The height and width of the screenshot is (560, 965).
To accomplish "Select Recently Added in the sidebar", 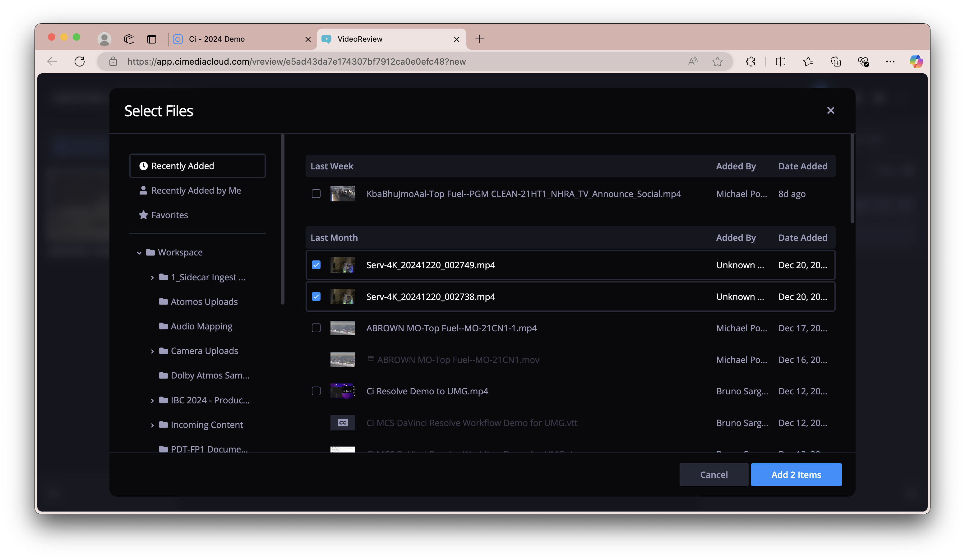I will click(198, 166).
